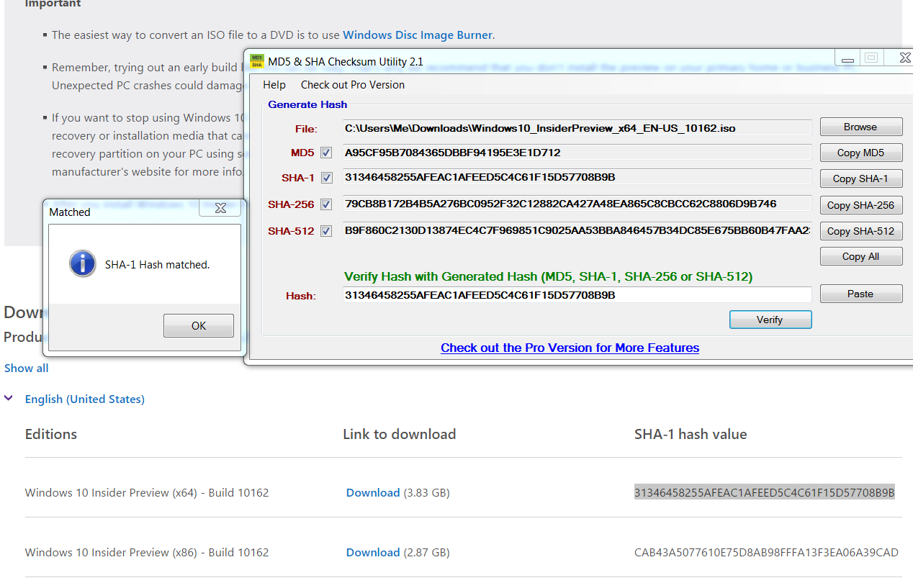Click the Verify button

pos(770,320)
